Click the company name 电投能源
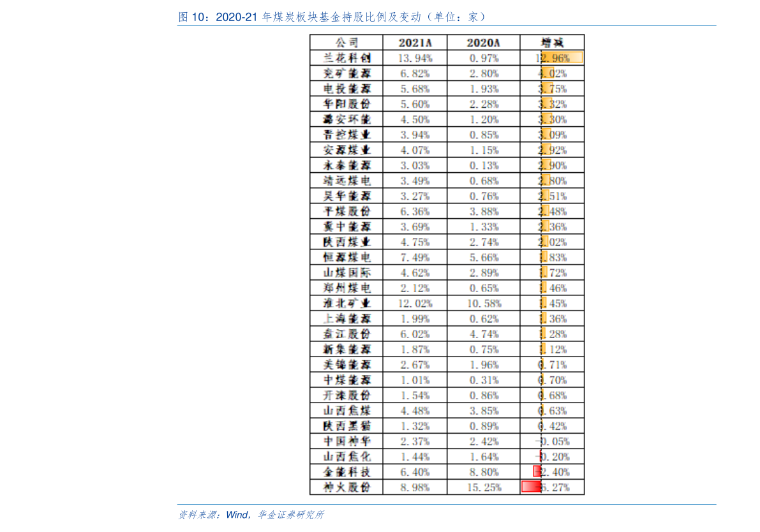Viewport: 760px width, 532px height. 346,89
